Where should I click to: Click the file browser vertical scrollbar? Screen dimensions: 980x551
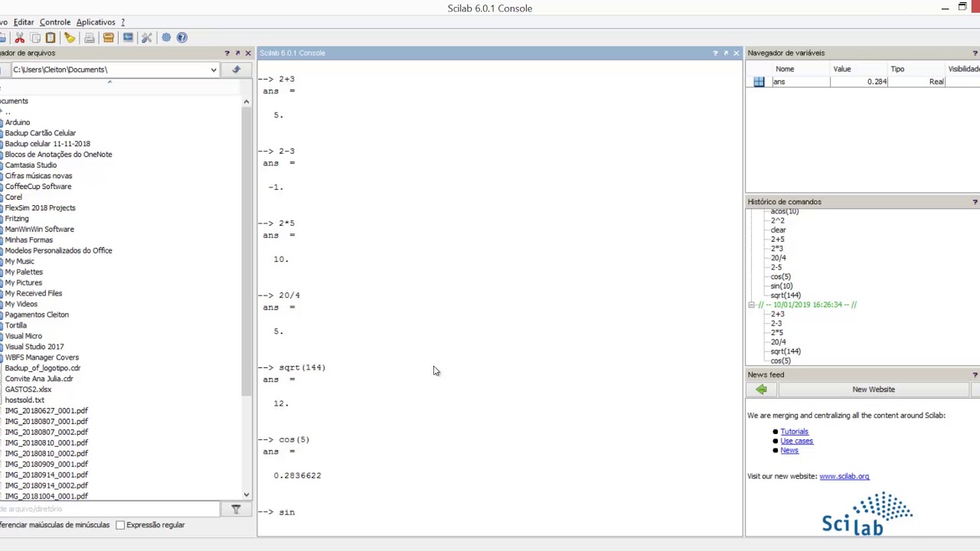pos(247,253)
